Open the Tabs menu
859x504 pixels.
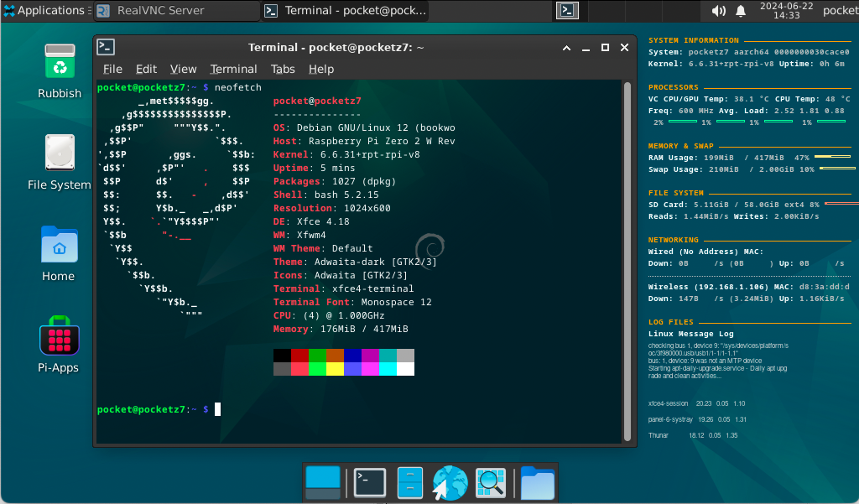(283, 69)
